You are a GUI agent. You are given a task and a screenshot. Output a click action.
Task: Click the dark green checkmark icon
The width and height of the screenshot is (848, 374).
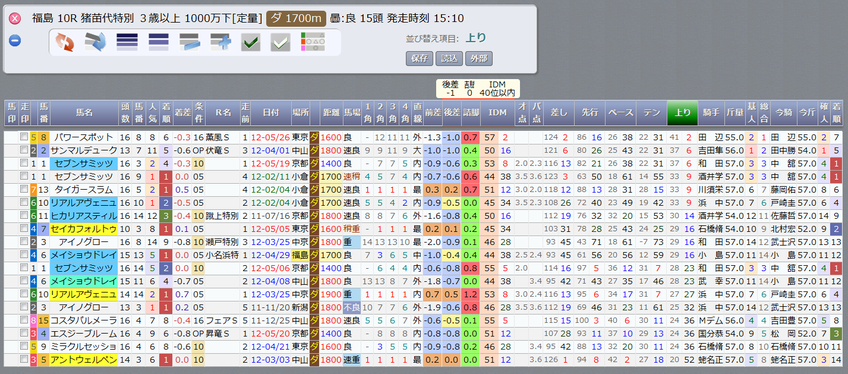click(x=251, y=42)
